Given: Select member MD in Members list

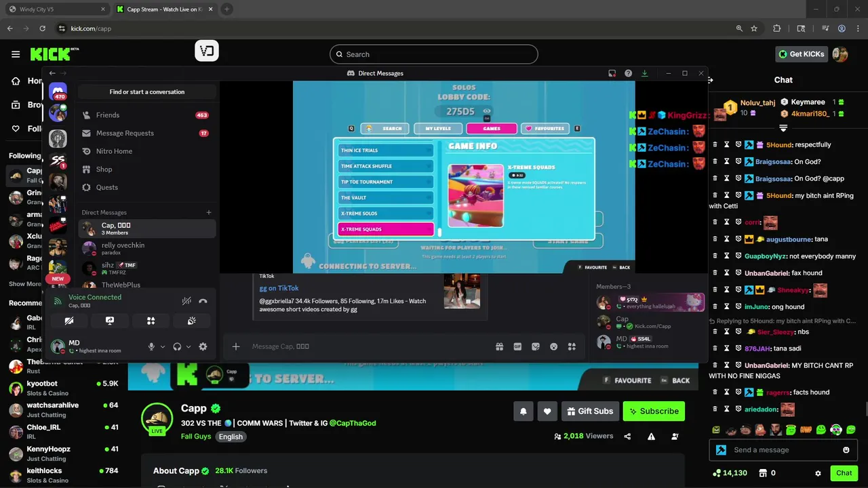Looking at the screenshot, I should coord(650,342).
